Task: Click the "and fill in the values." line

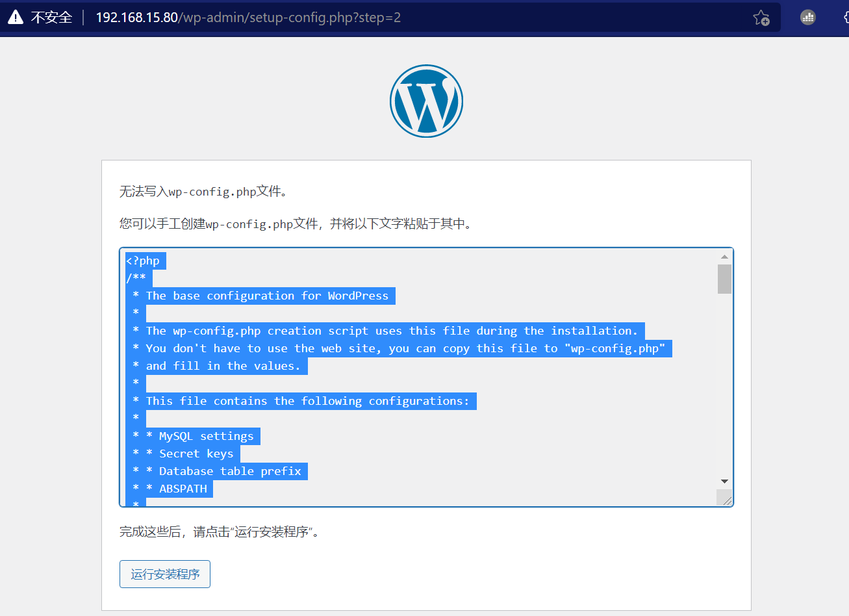Action: pos(223,366)
